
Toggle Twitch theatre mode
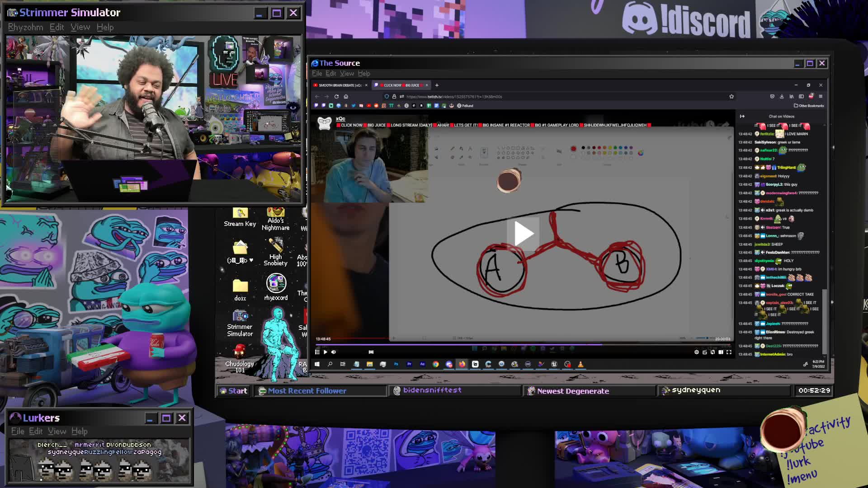pyautogui.click(x=721, y=352)
